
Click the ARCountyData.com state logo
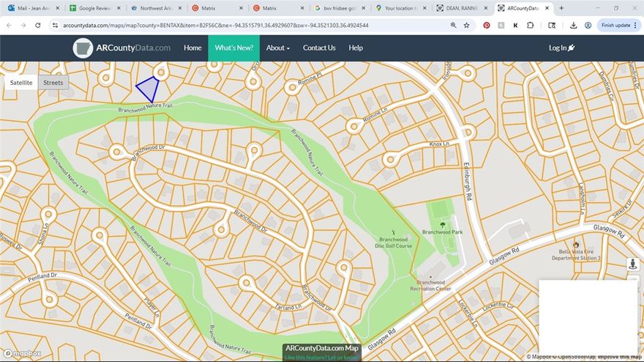(x=83, y=48)
